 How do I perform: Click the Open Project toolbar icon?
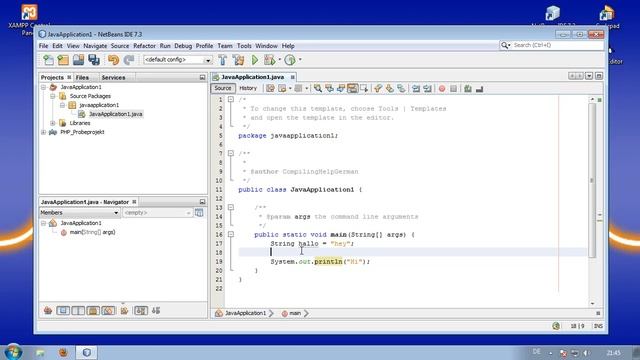tap(78, 60)
